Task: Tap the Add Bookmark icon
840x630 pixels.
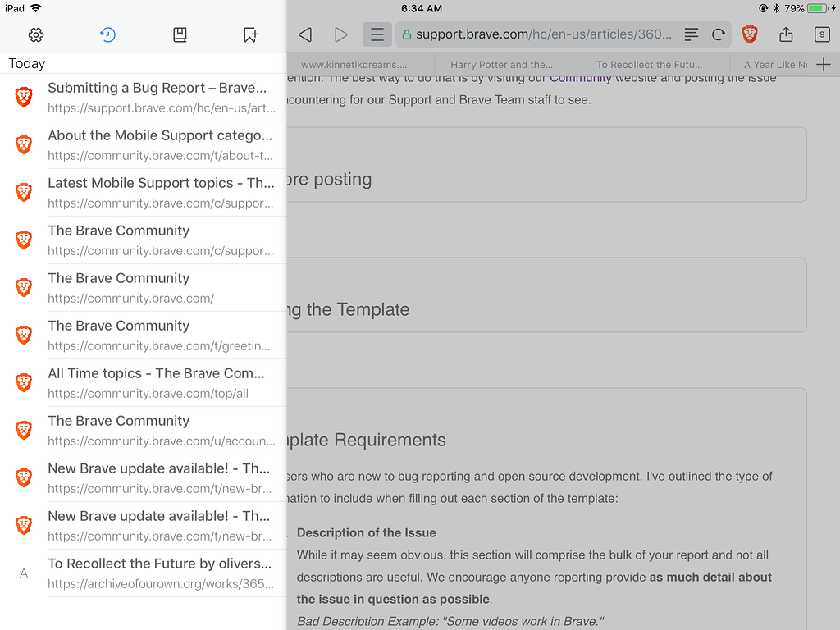Action: click(x=251, y=34)
